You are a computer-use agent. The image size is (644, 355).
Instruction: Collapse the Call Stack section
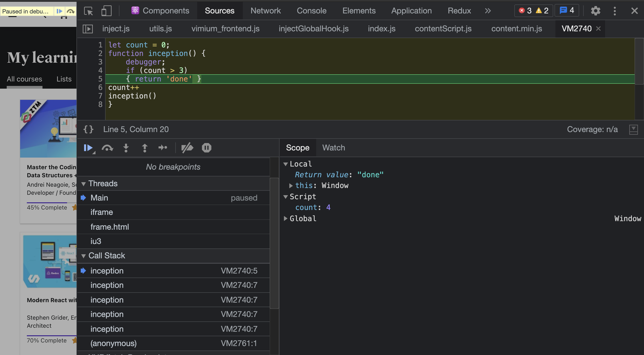click(84, 256)
